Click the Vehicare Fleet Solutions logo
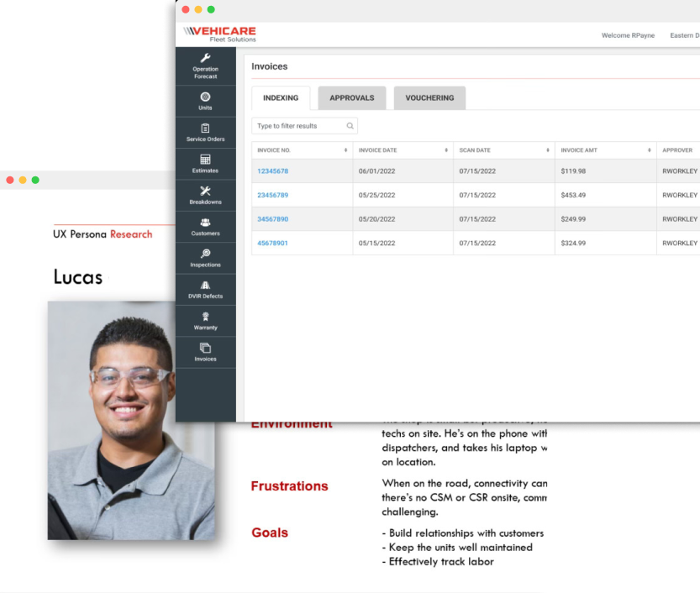Viewport: 700px width, 593px height. [219, 34]
